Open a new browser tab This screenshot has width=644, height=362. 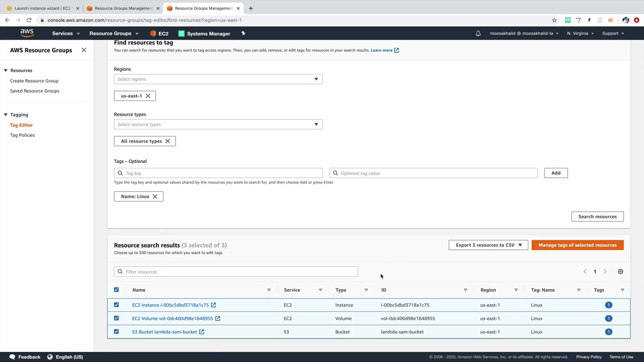pyautogui.click(x=251, y=8)
